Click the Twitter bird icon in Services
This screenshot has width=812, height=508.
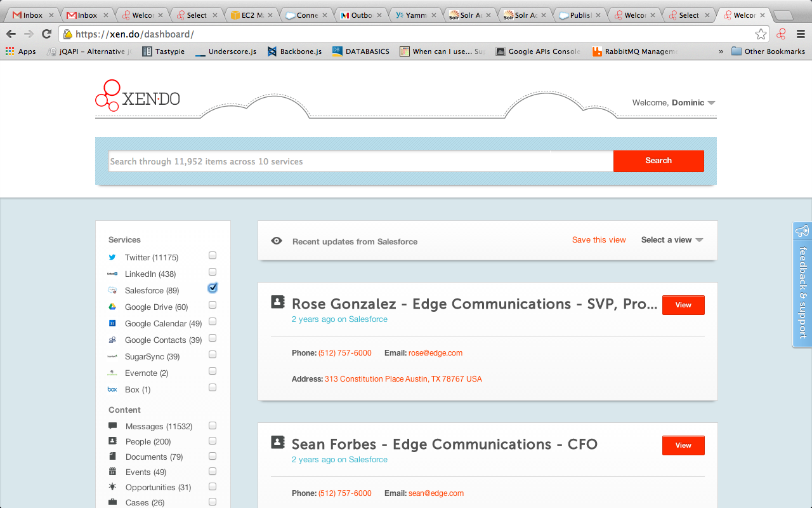point(112,257)
